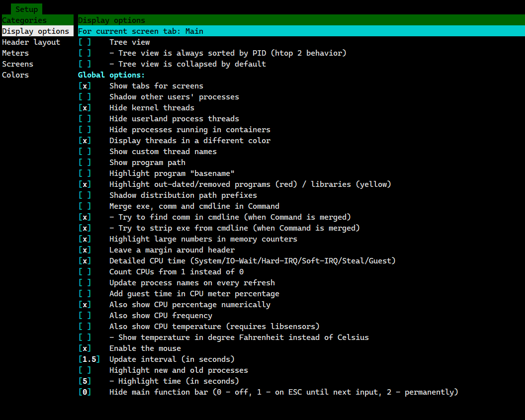Enable 'Show temperature in degree Fahrenheit'

[85, 337]
